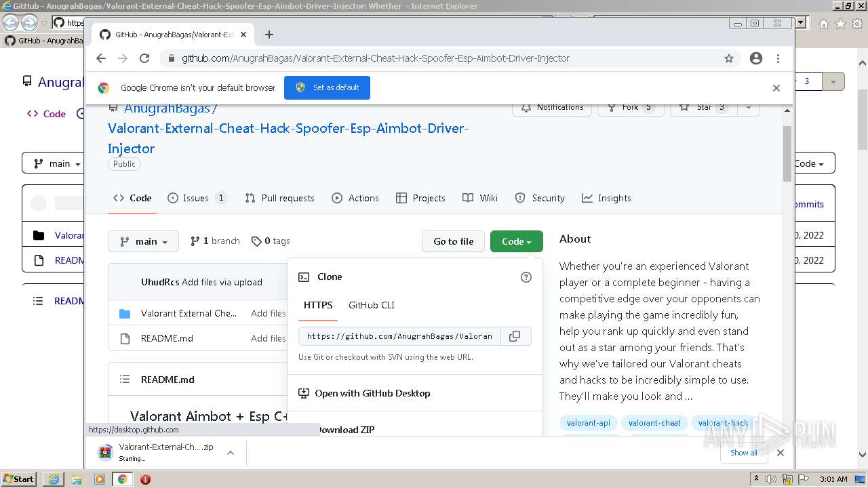Screen dimensions: 868x488
Task: Open the Windows Start menu
Action: [x=18, y=479]
